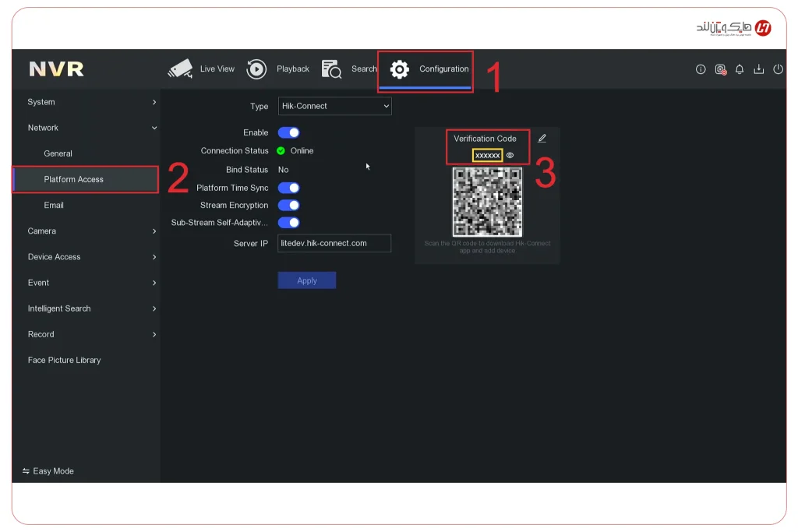Viewport: 798px width, 532px height.
Task: Open device information via the info icon
Action: (701, 69)
